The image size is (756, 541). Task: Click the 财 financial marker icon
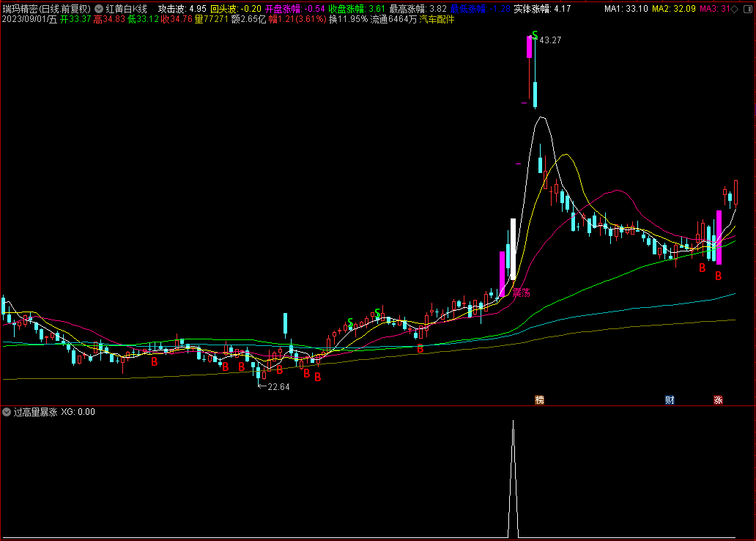670,400
